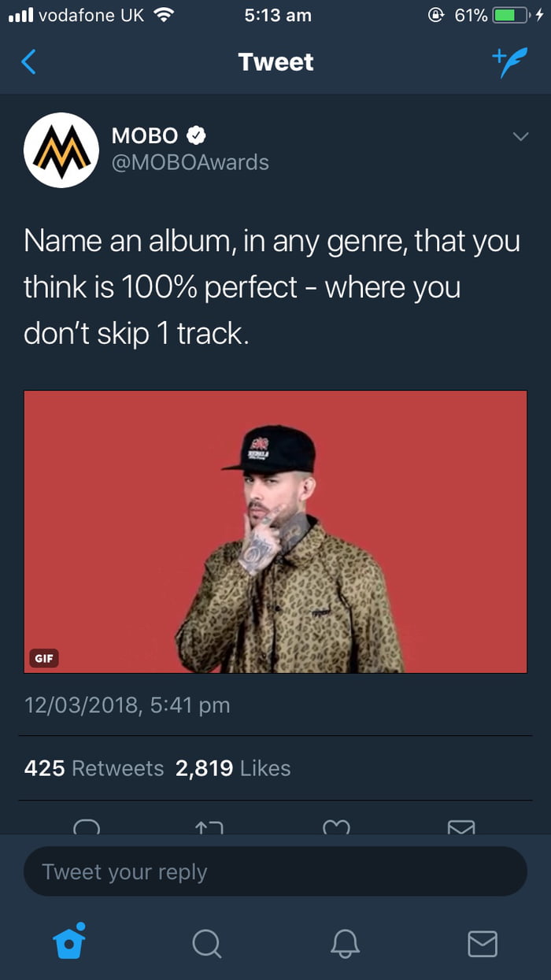This screenshot has height=980, width=551.
Task: Tap the battery indicator in the status bar
Action: click(x=513, y=15)
